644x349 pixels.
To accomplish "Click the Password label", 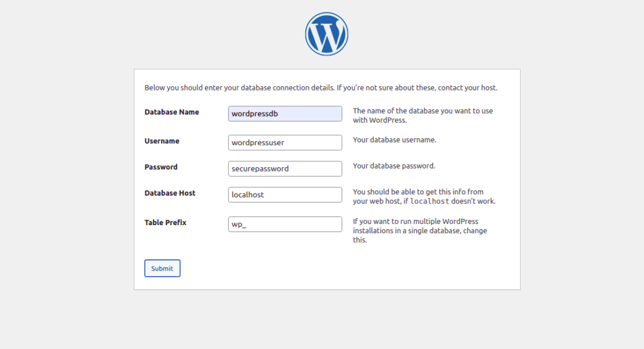I will point(161,167).
